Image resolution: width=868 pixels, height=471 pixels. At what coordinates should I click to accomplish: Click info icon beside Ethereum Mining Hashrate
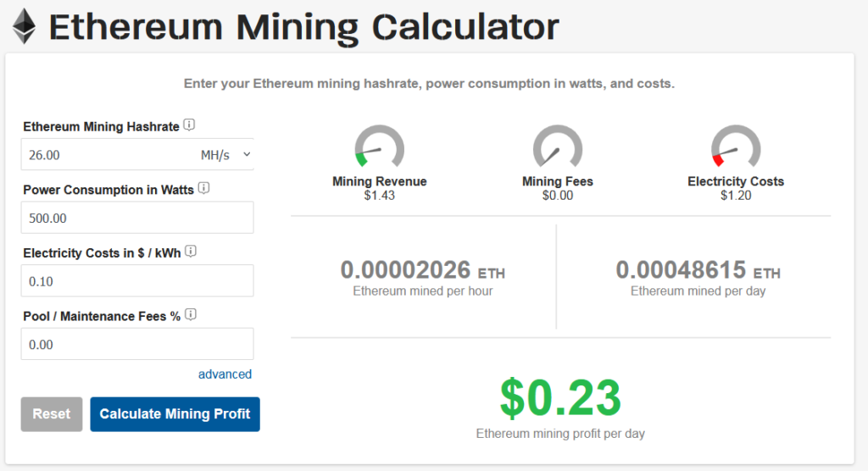pos(189,125)
